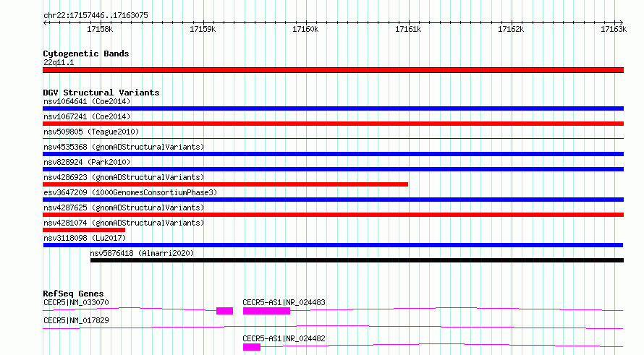
Task: Select gene label CECR5-AS1|NR_024482
Action: tap(284, 338)
